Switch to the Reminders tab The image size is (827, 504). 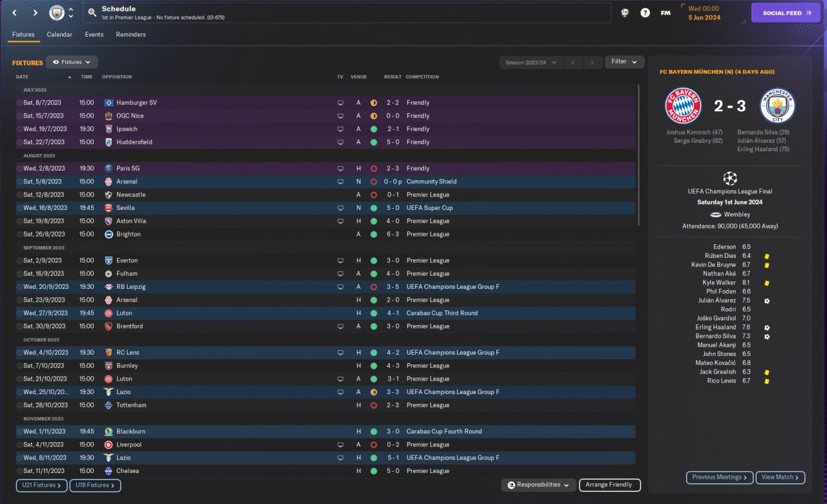point(131,35)
